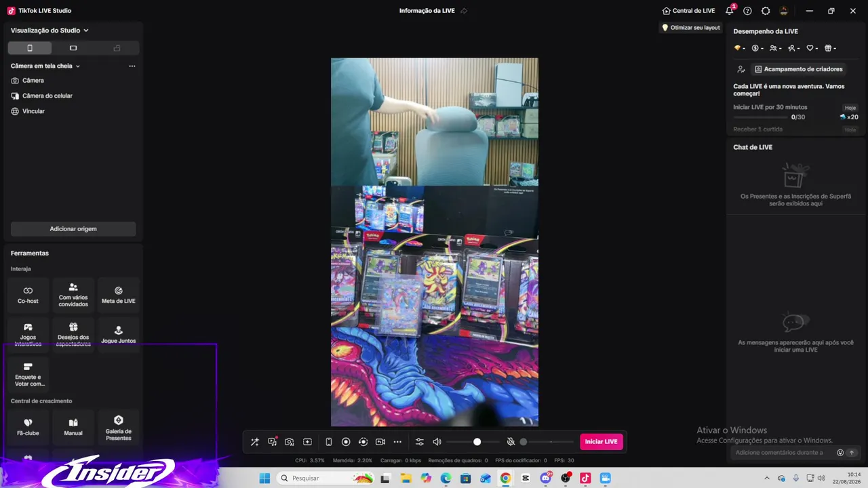Open the coin earnings metric dropdown
868x488 pixels.
click(x=757, y=48)
